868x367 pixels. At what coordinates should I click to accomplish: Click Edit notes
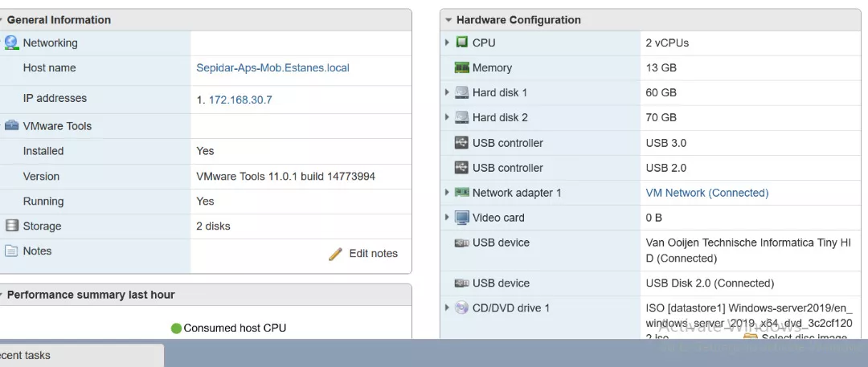click(x=373, y=254)
